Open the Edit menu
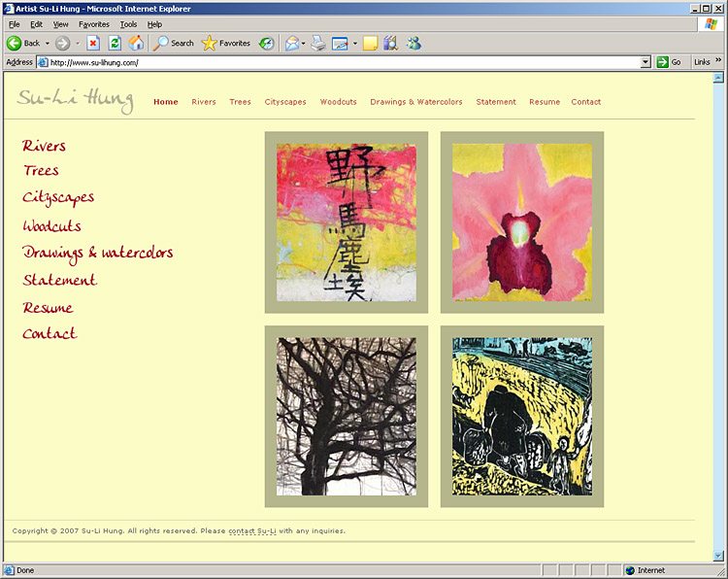728x579 pixels. [x=36, y=24]
